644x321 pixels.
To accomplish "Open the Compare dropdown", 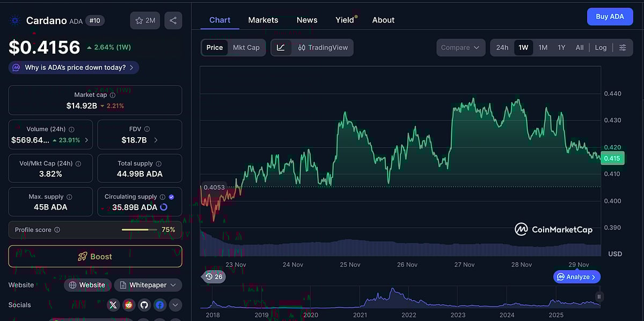I will point(460,47).
